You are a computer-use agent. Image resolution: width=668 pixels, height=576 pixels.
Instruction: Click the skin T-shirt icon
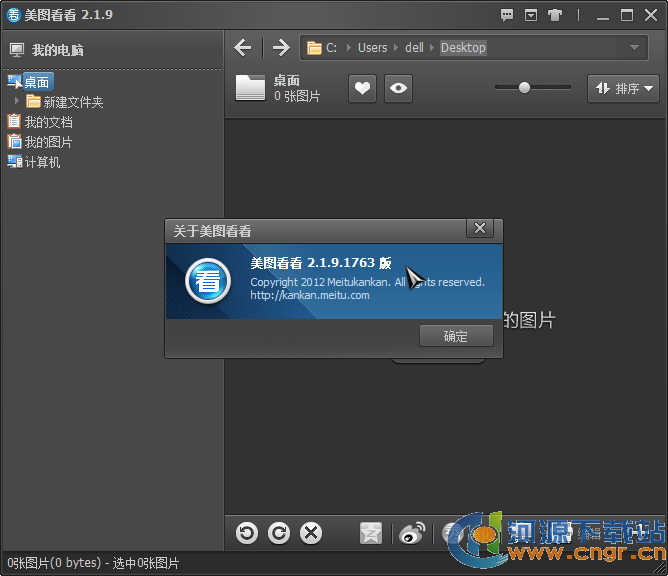coord(555,15)
